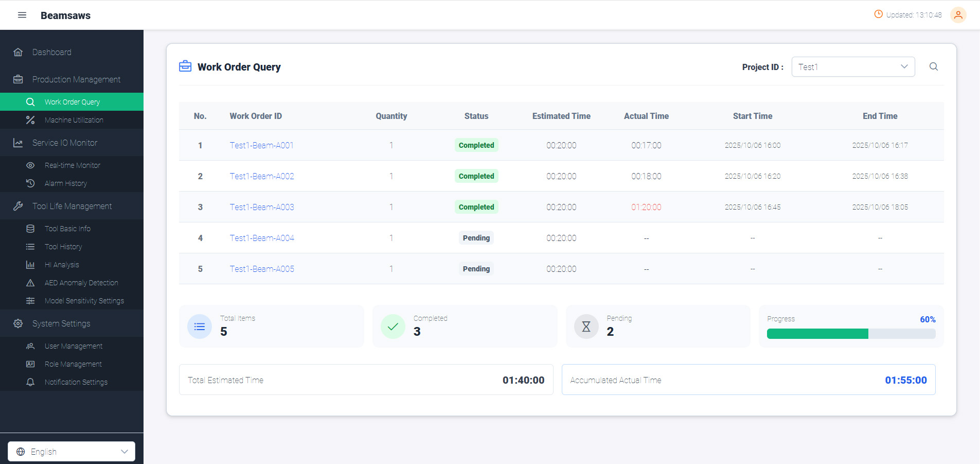The height and width of the screenshot is (464, 980).
Task: Open work order Test1-Beam-A004 link
Action: 262,238
